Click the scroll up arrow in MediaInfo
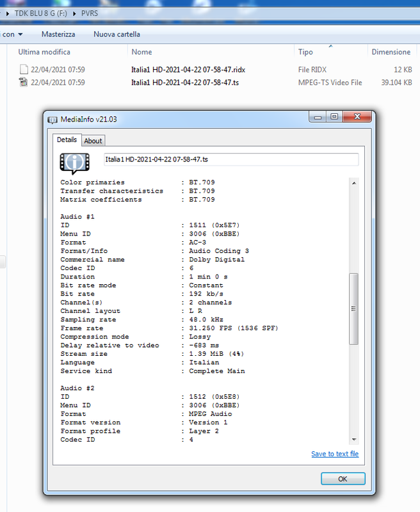 pos(354,183)
